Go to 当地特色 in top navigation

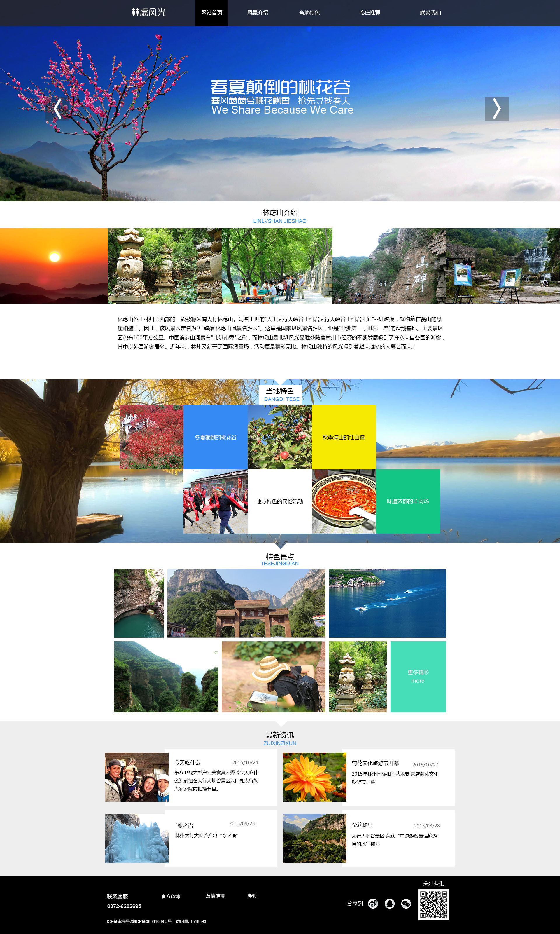point(309,13)
